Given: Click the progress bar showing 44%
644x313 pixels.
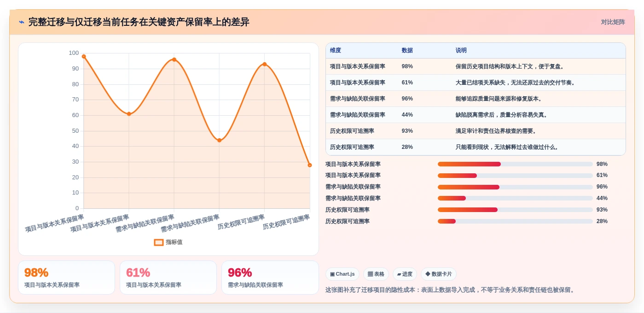Looking at the screenshot, I should (x=515, y=198).
